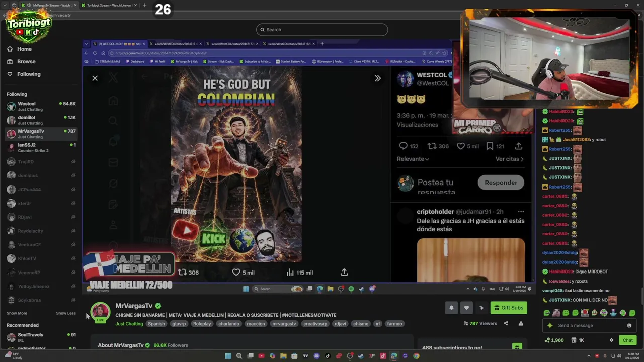This screenshot has height=362, width=644.
Task: Open offline channel TrujiRD
Action: [x=41, y=162]
